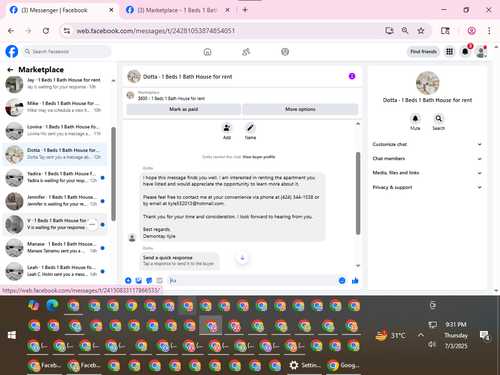500x375 pixels.
Task: Open options for V conversation row
Action: pos(92,224)
